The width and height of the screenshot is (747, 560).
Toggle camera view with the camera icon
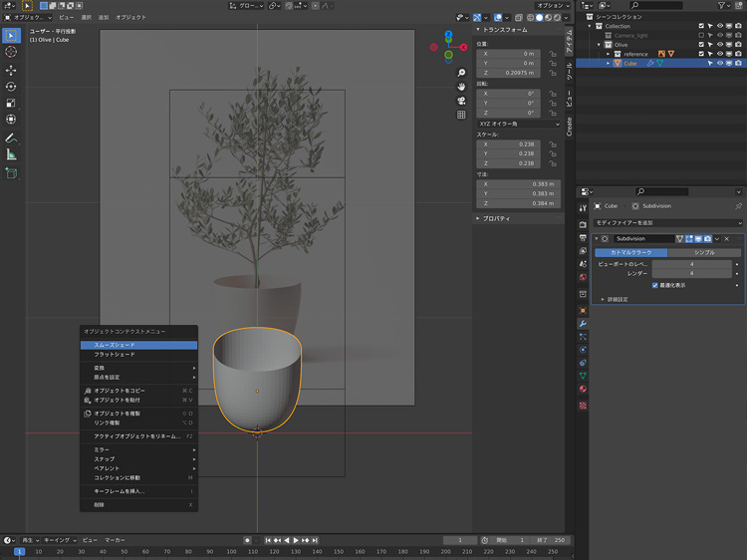pos(462,101)
